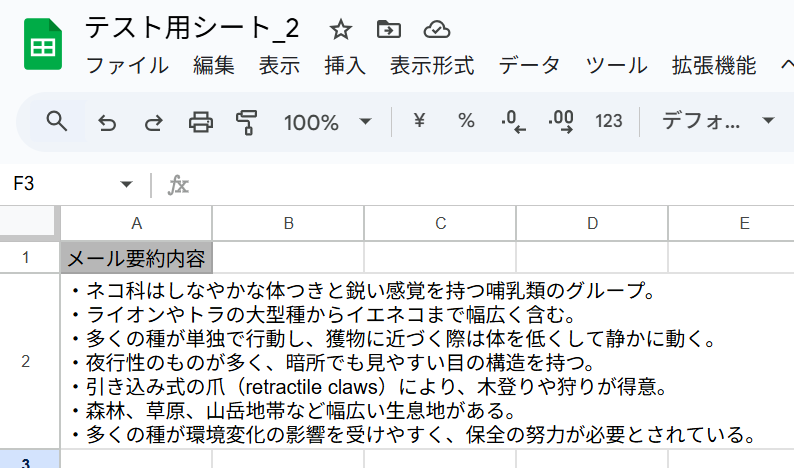
Task: Select the column A header
Action: coord(136,223)
